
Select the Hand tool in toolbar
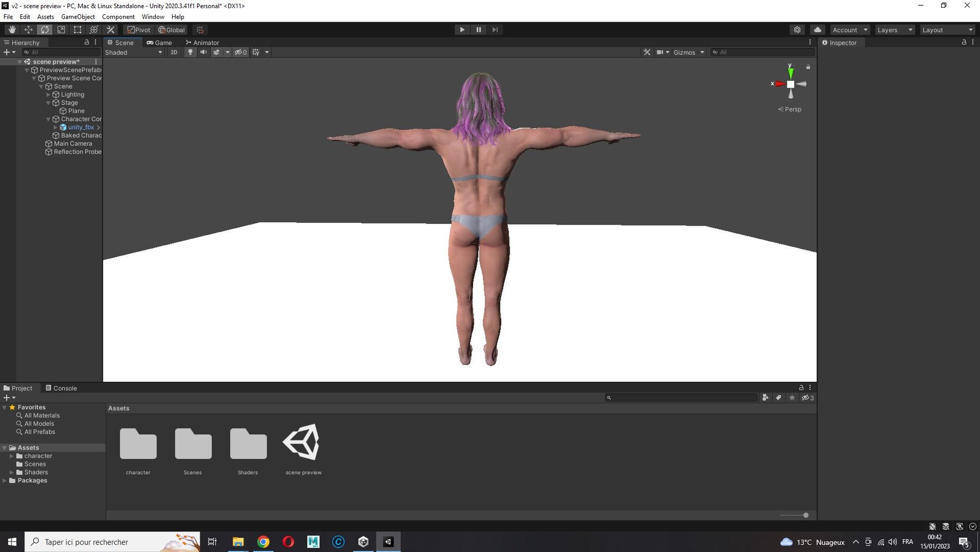[x=12, y=30]
